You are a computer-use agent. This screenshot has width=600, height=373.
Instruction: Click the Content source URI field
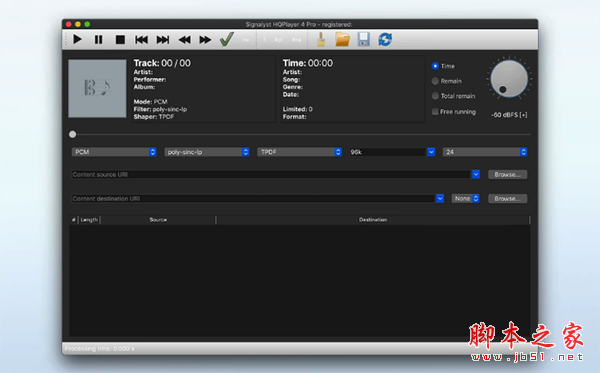(271, 174)
